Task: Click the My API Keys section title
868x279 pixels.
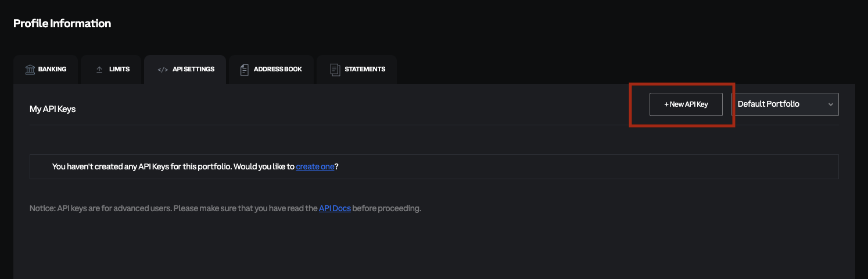Action: coord(53,109)
